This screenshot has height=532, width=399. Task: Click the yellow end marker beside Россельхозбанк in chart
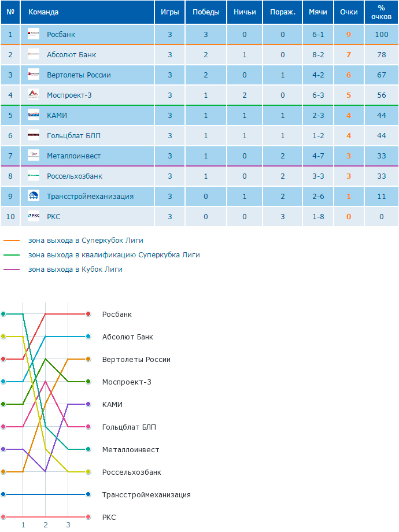pyautogui.click(x=88, y=472)
